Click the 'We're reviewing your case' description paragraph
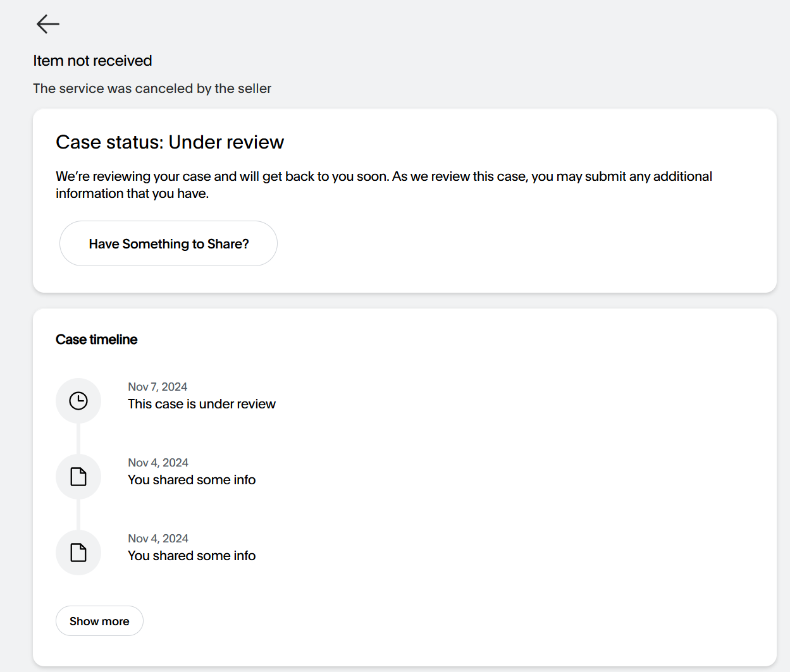790x672 pixels. (383, 185)
